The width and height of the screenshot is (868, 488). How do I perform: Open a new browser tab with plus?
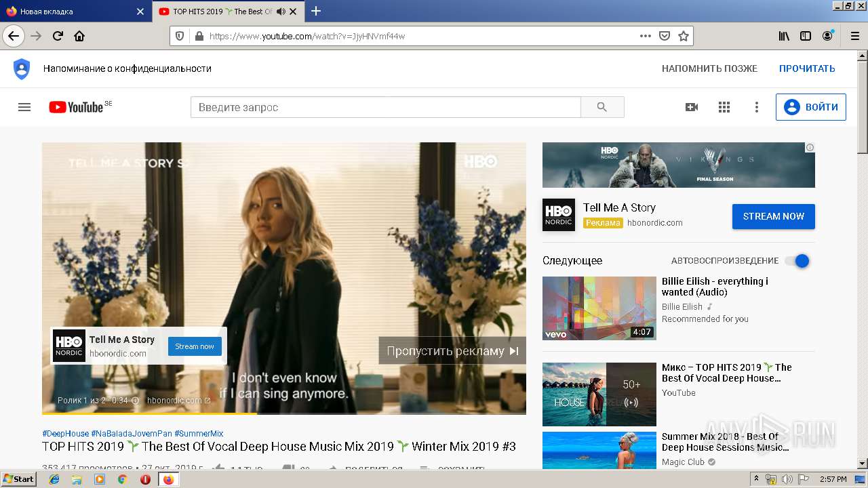coord(316,11)
